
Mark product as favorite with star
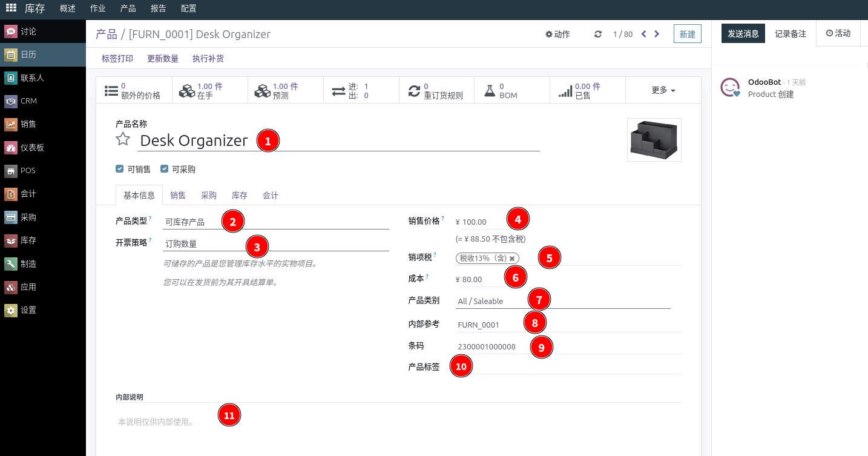123,139
